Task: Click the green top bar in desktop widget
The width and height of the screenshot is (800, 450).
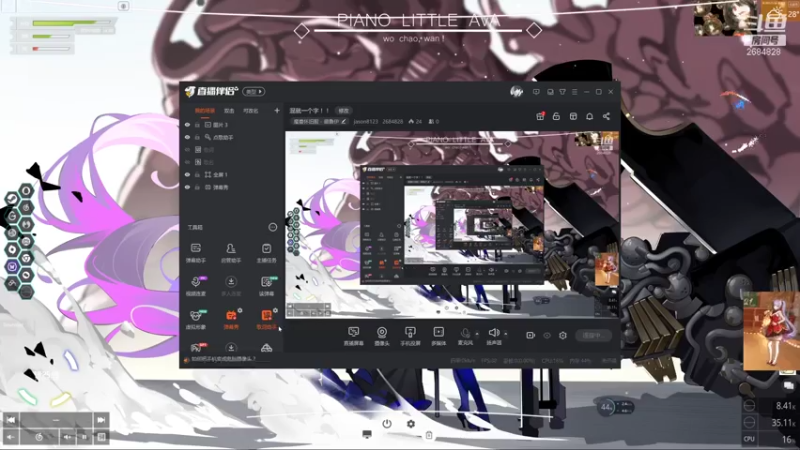Action: 72,23
